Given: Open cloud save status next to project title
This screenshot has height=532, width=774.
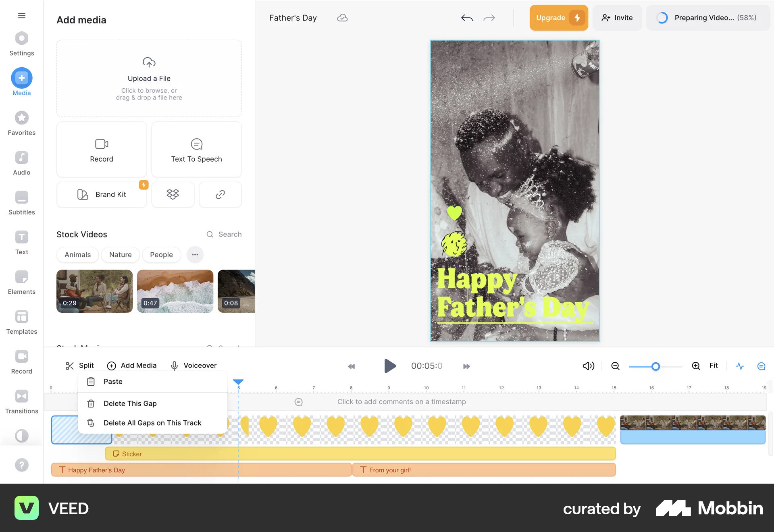Looking at the screenshot, I should (342, 18).
